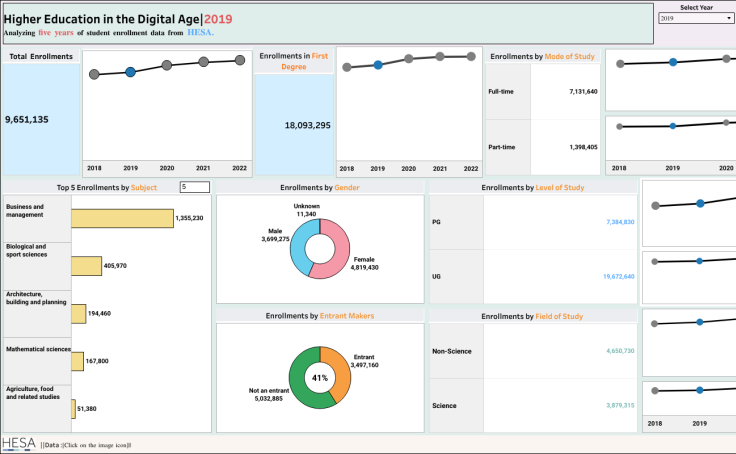The image size is (736, 454).
Task: Click 2018 point in First Degree chart
Action: (347, 68)
